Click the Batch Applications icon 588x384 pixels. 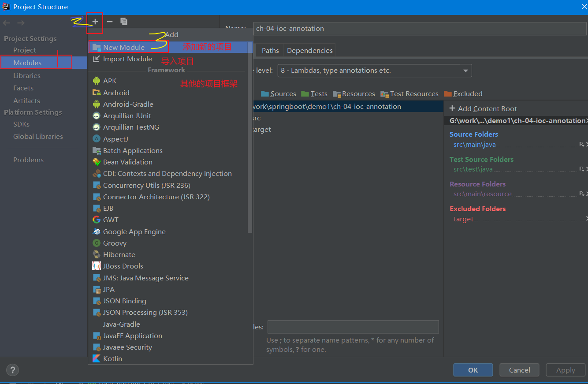pyautogui.click(x=97, y=150)
